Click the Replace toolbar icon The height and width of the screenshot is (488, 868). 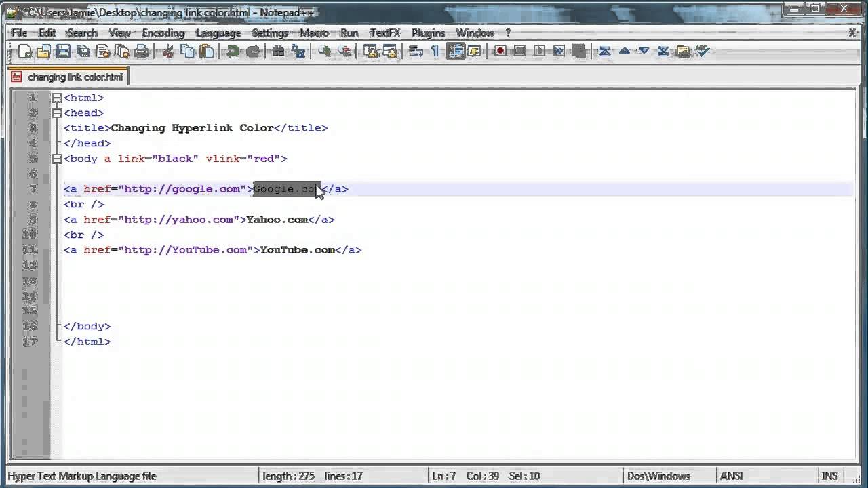(298, 52)
